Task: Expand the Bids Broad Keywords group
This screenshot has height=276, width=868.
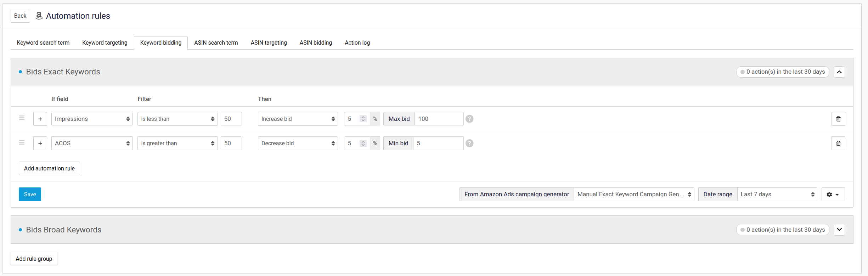Action: point(839,230)
